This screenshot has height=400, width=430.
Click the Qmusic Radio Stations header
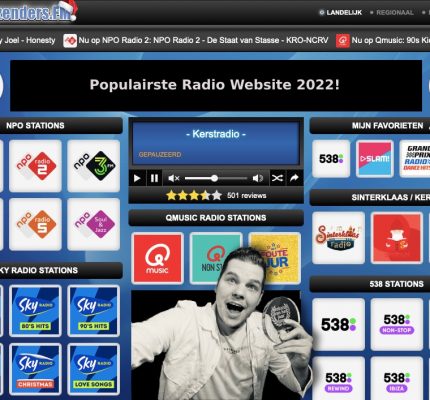(x=216, y=218)
